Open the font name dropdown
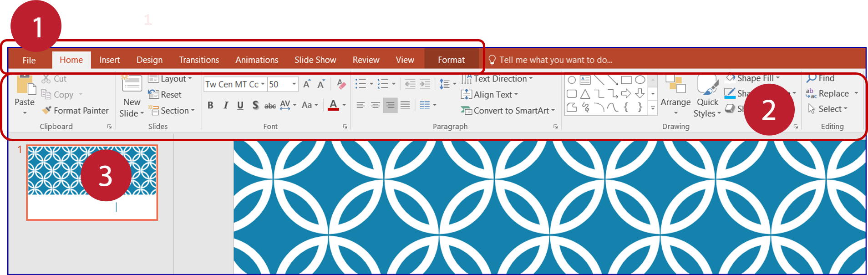This screenshot has width=868, height=275. coord(263,84)
